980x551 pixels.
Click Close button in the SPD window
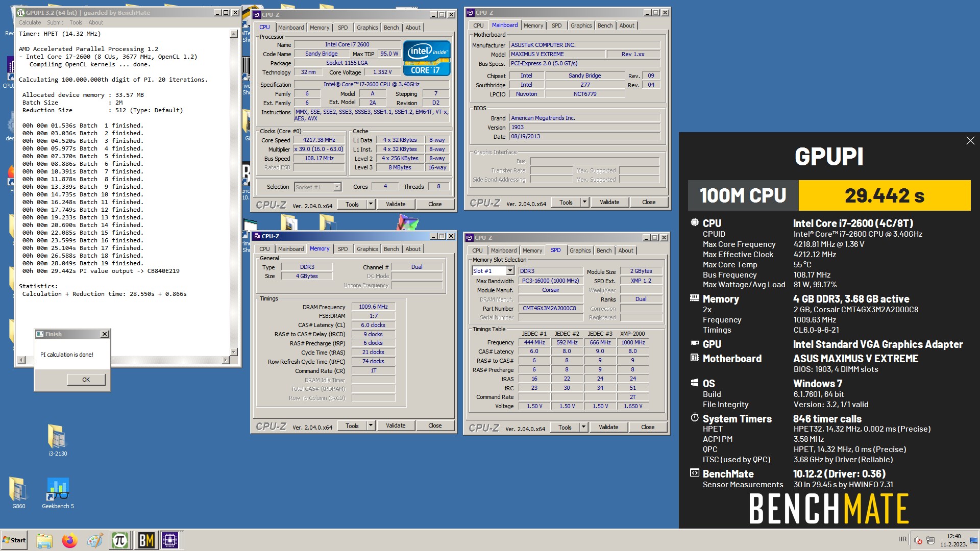(x=648, y=427)
